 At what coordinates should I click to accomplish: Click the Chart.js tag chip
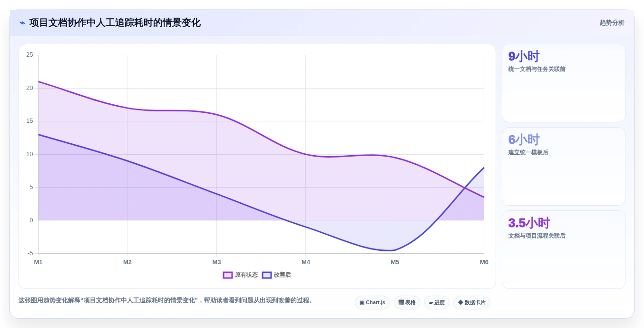(x=372, y=302)
